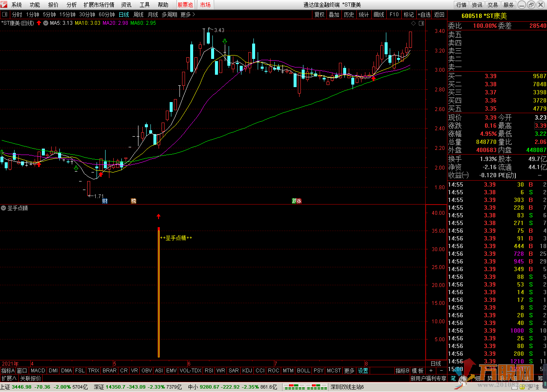This screenshot has height=392, width=547.
Task: Click the 行情 button at top right
Action: [x=462, y=5]
